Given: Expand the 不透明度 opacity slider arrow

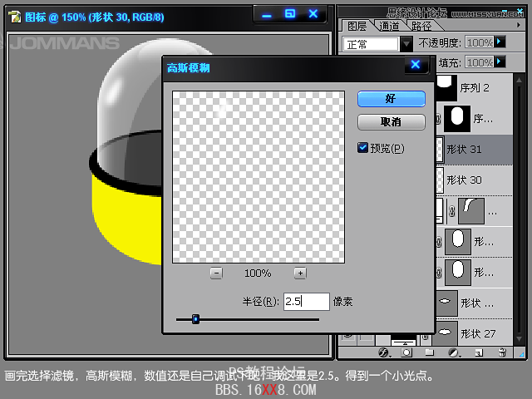Looking at the screenshot, I should pyautogui.click(x=500, y=42).
